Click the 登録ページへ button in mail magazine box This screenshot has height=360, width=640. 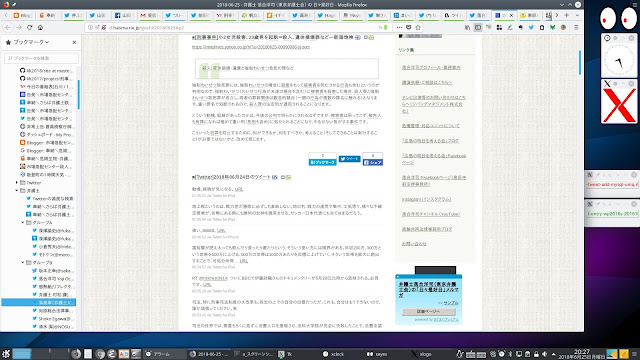tap(429, 311)
